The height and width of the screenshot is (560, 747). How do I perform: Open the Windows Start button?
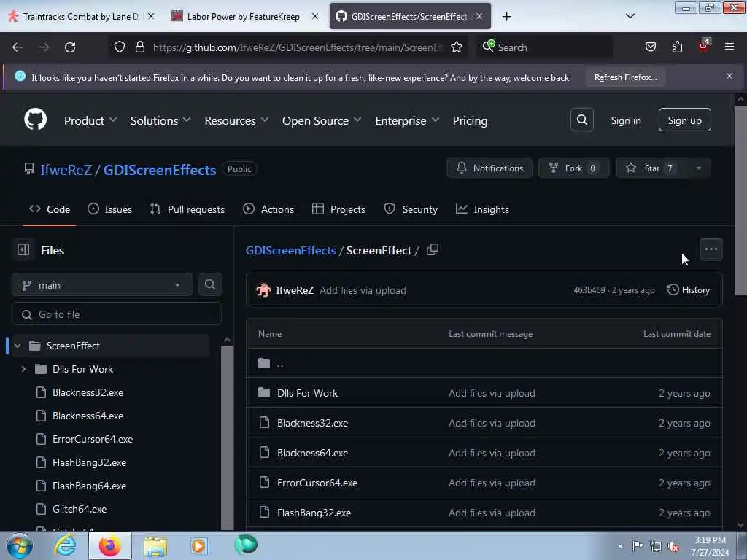[x=20, y=545]
